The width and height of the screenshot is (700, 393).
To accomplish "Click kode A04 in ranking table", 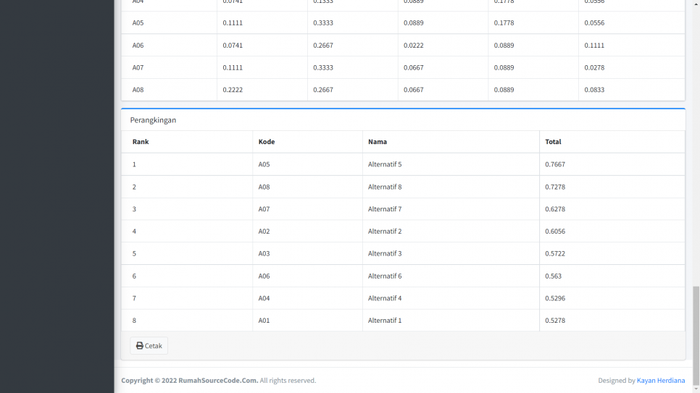I will point(264,298).
